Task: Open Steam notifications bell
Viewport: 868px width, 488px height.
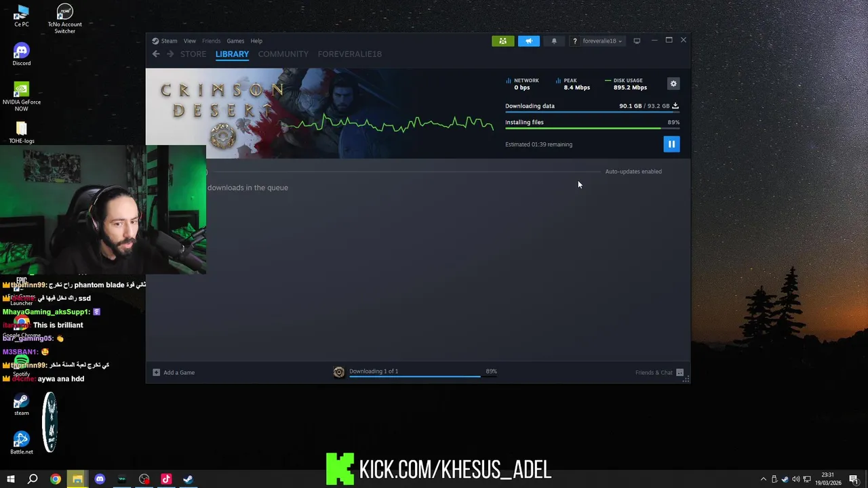Action: 554,41
